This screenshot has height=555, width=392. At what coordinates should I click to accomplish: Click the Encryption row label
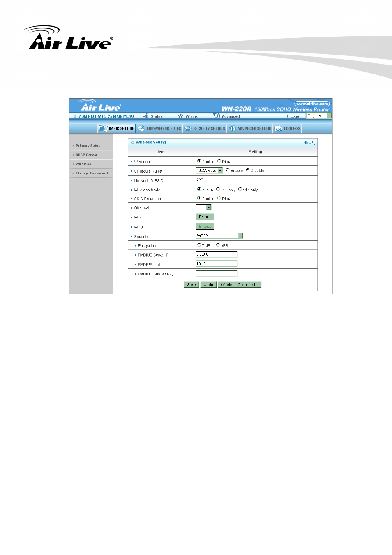pyautogui.click(x=147, y=246)
